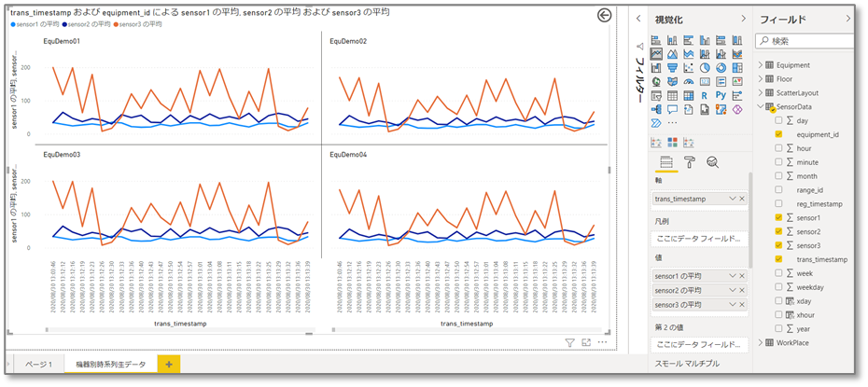Image resolution: width=868 pixels, height=387 pixels.
Task: Insert the Python (Py) visual
Action: pyautogui.click(x=721, y=96)
